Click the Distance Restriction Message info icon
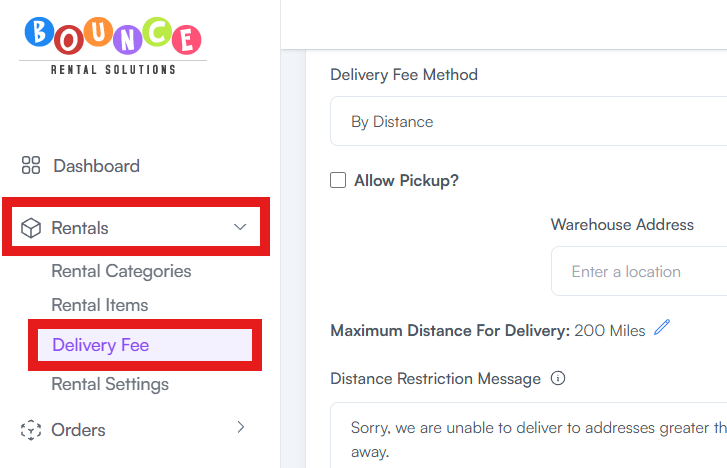Image resolution: width=727 pixels, height=468 pixels. [558, 378]
